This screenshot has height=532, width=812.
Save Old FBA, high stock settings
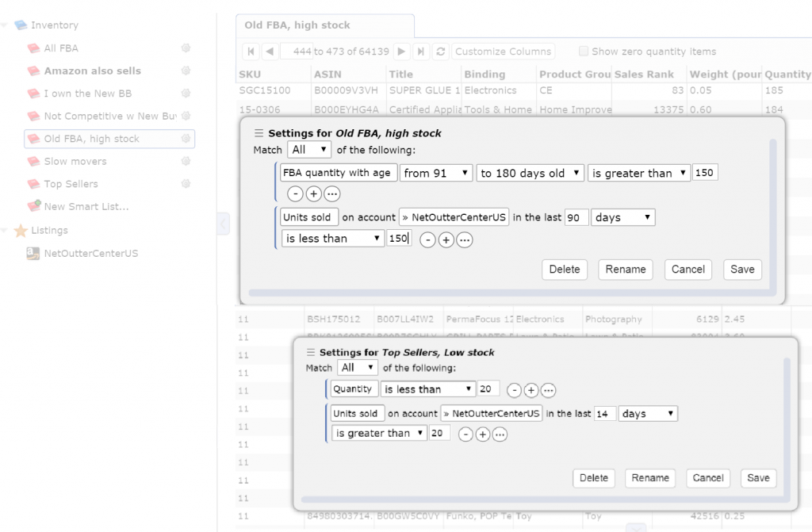[x=742, y=270]
